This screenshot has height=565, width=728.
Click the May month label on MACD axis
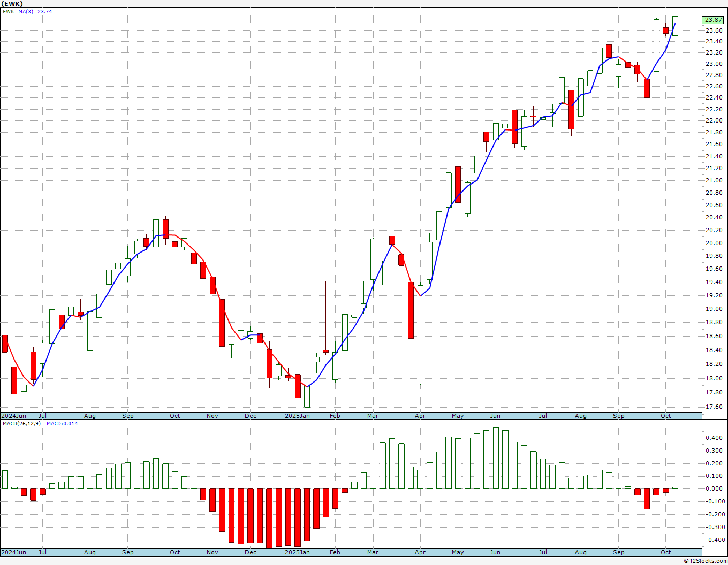(458, 552)
